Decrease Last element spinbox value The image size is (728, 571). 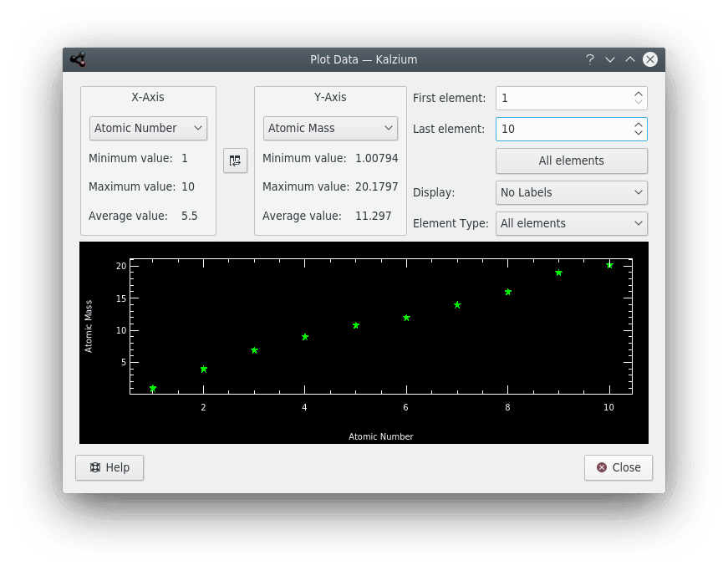coord(639,133)
